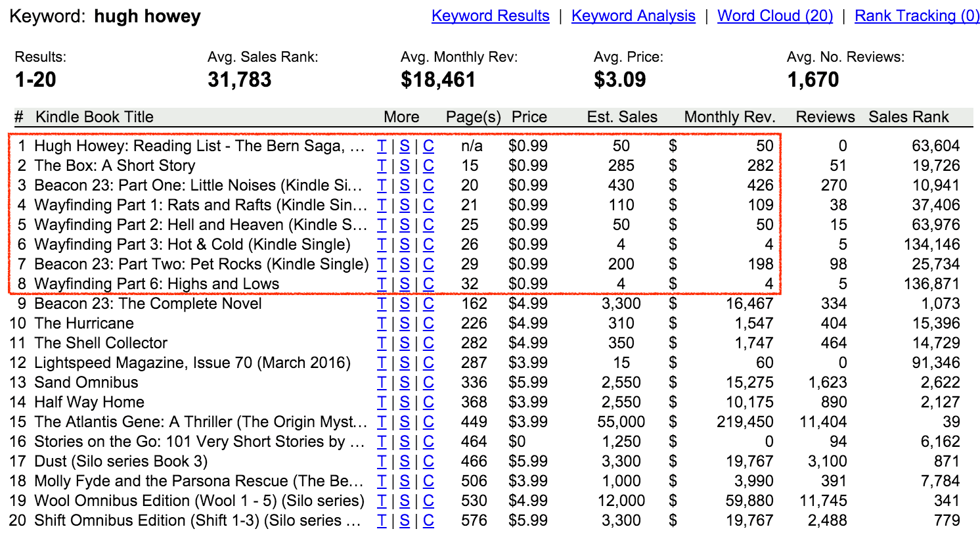Click the T link for The Shell Collector row
This screenshot has width=980, height=552.
[x=382, y=343]
